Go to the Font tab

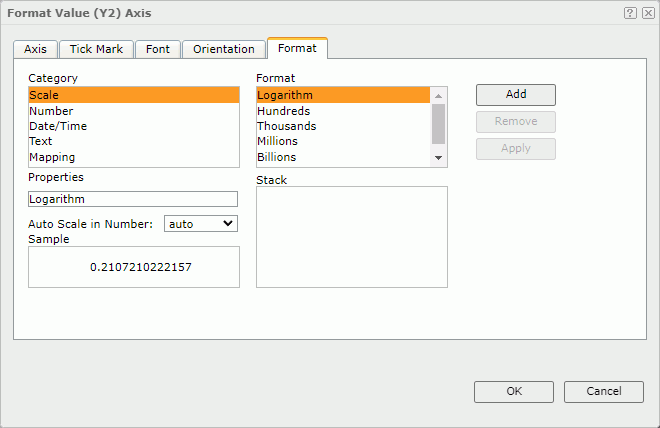(x=158, y=49)
